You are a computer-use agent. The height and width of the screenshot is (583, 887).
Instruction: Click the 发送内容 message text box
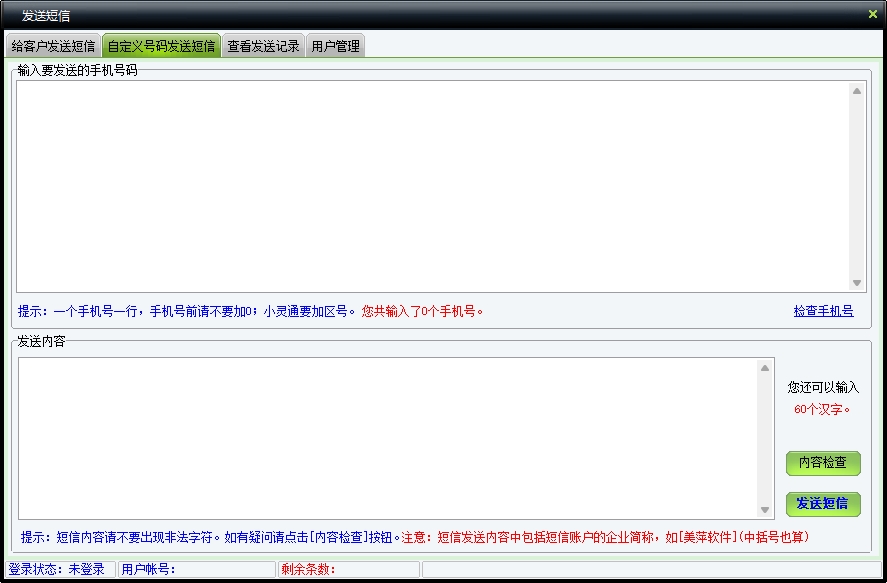click(388, 438)
